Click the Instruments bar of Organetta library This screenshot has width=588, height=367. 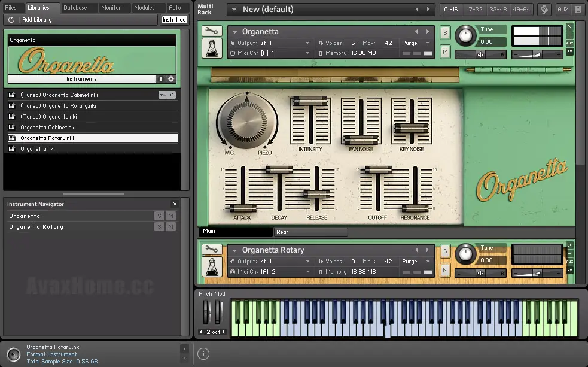click(81, 79)
